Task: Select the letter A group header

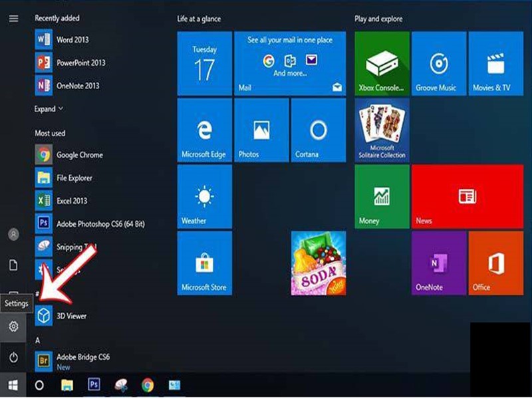Action: tap(38, 340)
